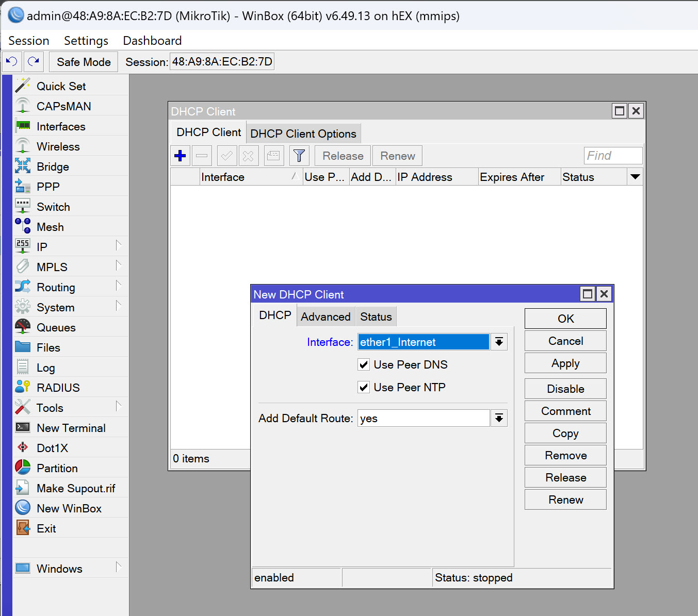The width and height of the screenshot is (698, 616).
Task: Open the Add Default Route dropdown
Action: pyautogui.click(x=498, y=418)
